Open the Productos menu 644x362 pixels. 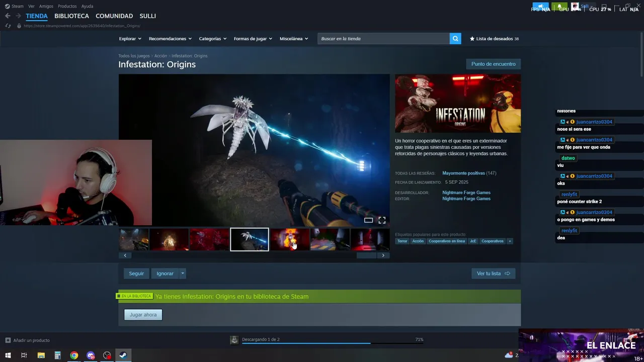coord(67,6)
